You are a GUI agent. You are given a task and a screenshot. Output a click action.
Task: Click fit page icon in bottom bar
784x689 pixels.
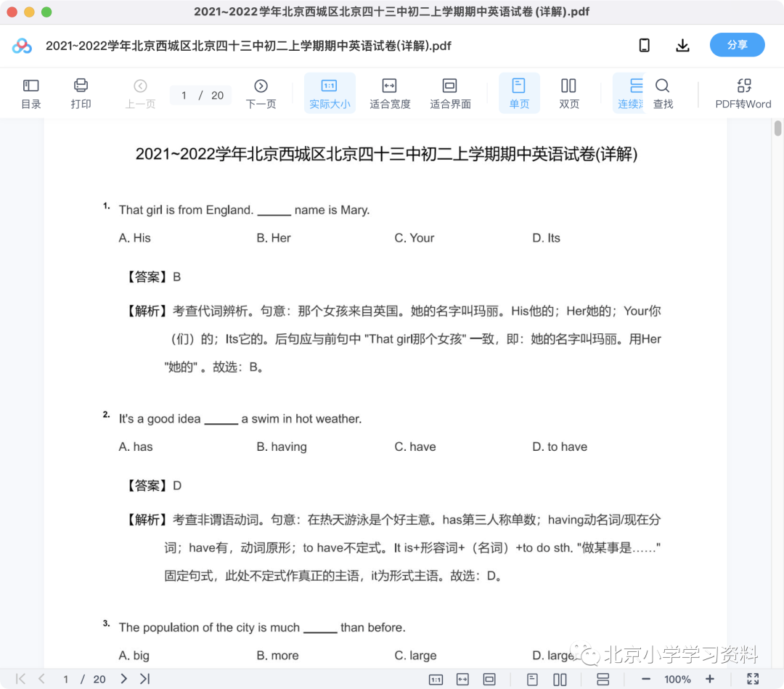click(x=489, y=680)
